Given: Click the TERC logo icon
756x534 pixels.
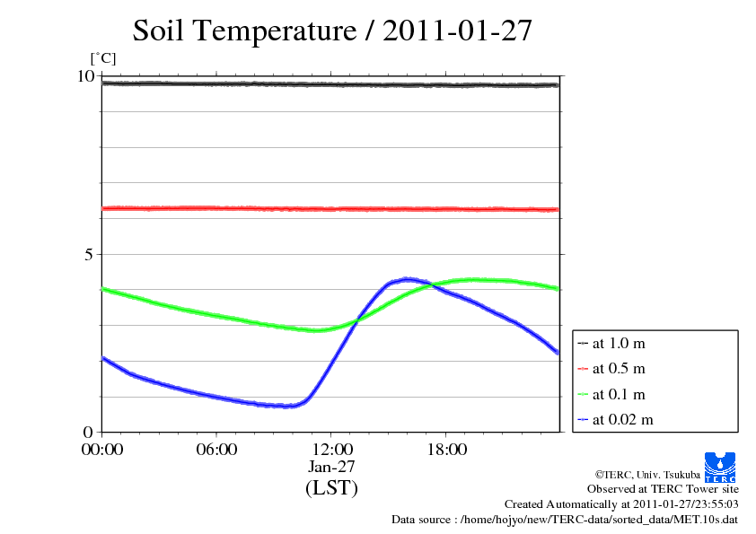Looking at the screenshot, I should (720, 468).
